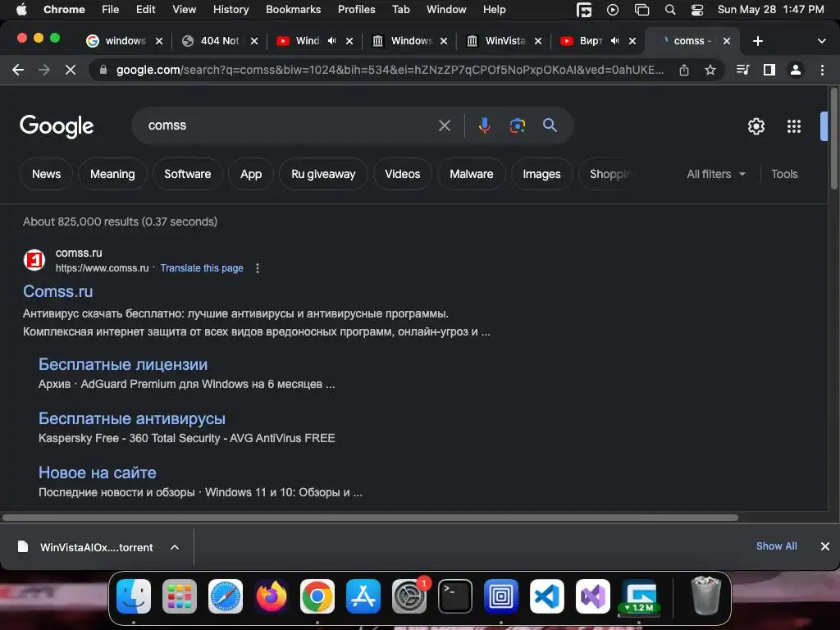Open the Google apps grid

tap(794, 126)
